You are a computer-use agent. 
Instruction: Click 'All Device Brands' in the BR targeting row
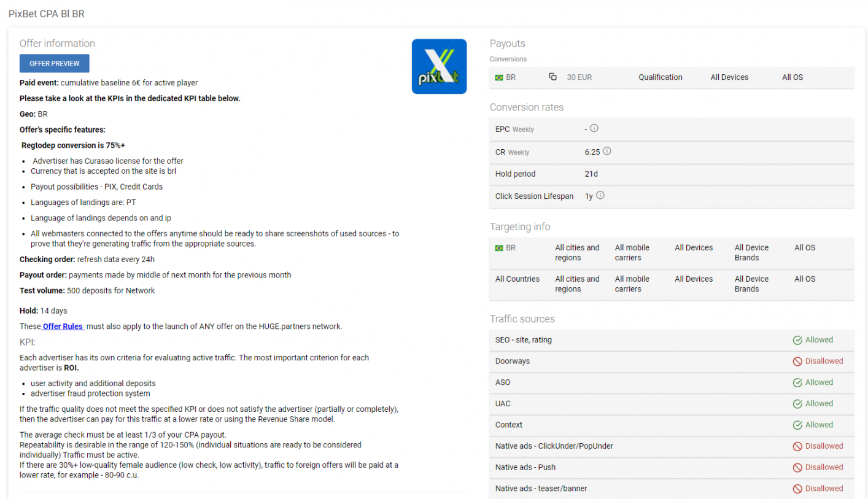coord(752,253)
